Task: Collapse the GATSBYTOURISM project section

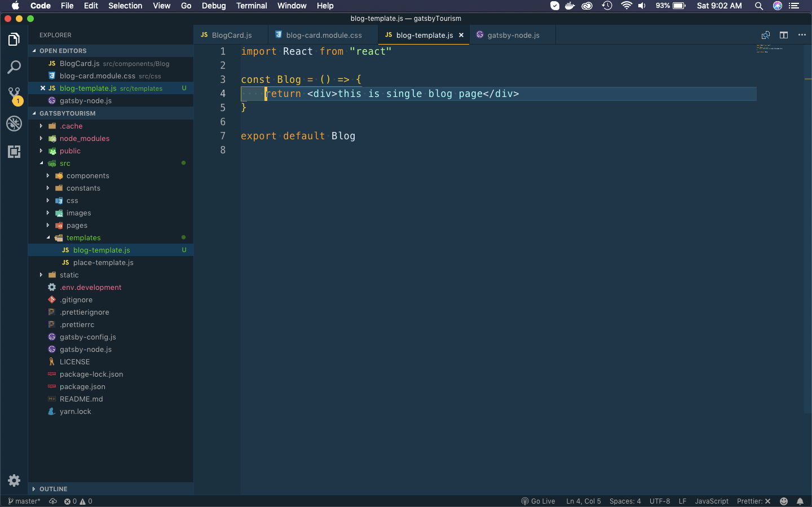Action: (x=111, y=113)
